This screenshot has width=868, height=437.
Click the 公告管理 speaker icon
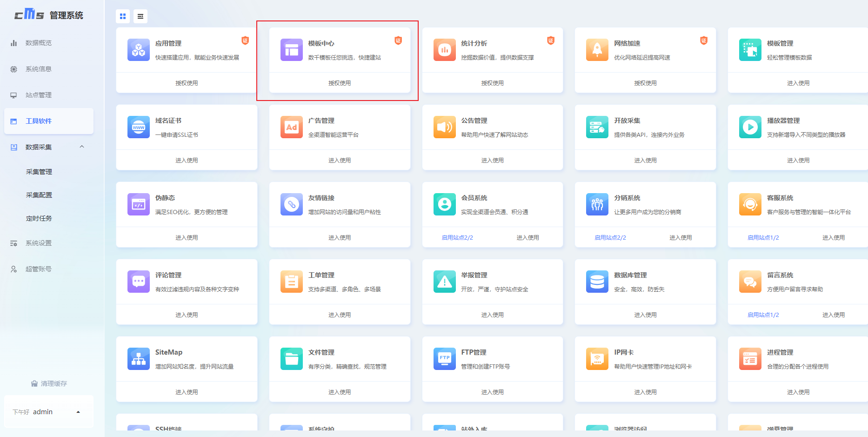[x=445, y=127]
